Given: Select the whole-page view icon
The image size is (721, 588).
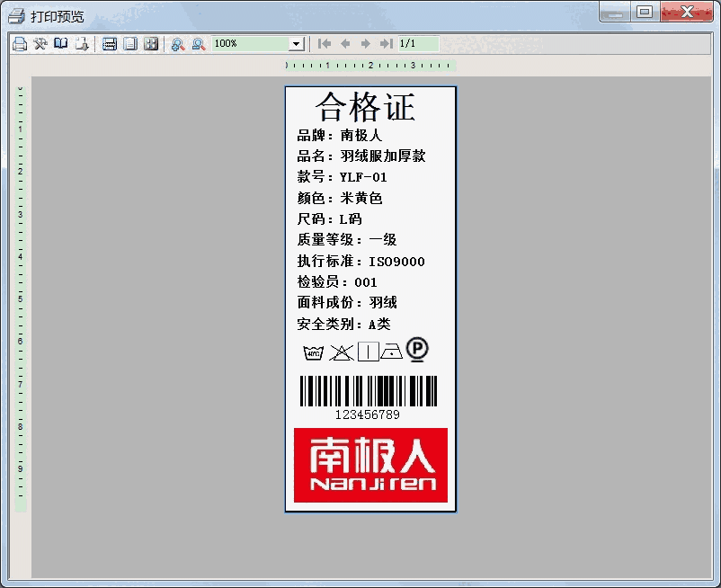Looking at the screenshot, I should (129, 43).
